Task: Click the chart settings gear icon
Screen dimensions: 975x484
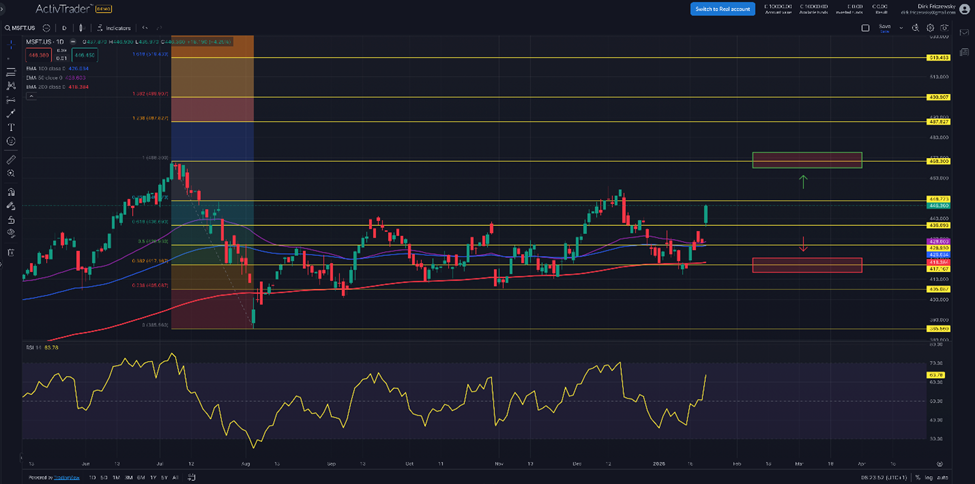Action: coord(929,28)
